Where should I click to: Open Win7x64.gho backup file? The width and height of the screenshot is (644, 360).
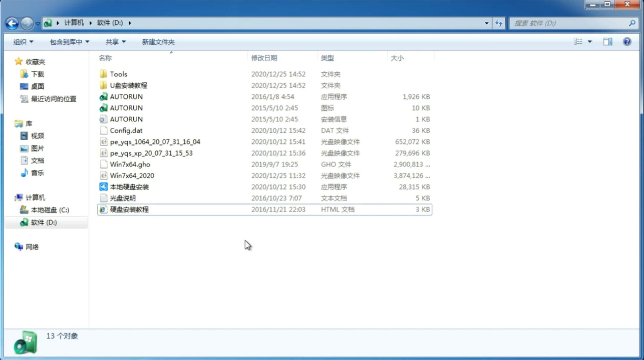[x=130, y=164]
